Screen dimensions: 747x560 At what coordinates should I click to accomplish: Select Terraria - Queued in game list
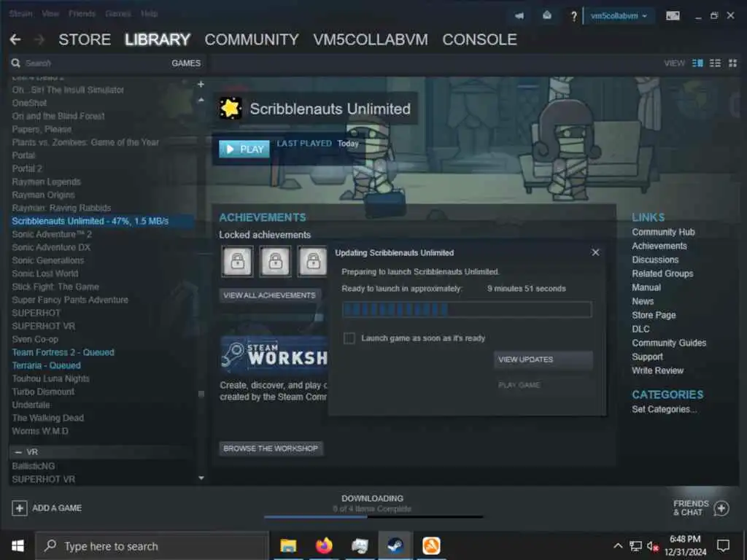coord(46,365)
